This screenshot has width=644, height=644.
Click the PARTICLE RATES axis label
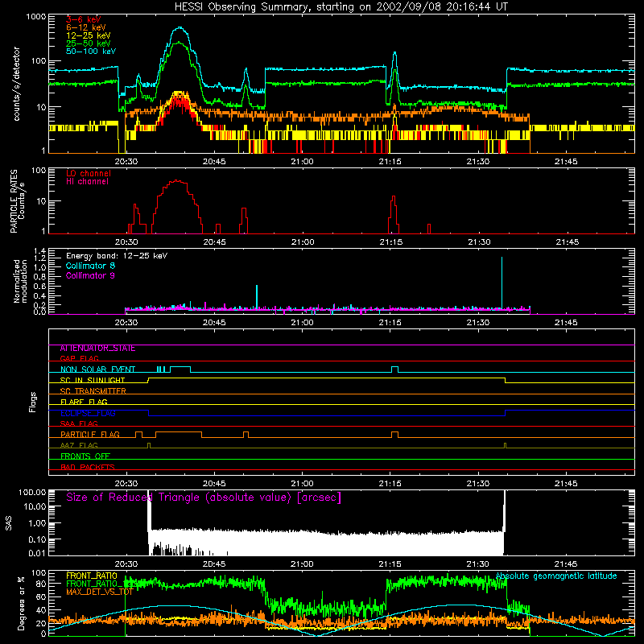14,200
